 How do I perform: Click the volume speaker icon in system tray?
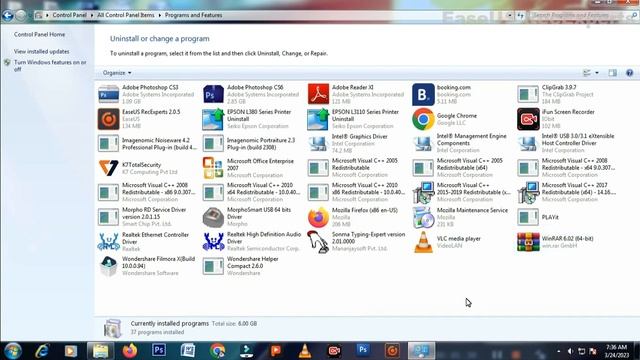[x=570, y=351]
